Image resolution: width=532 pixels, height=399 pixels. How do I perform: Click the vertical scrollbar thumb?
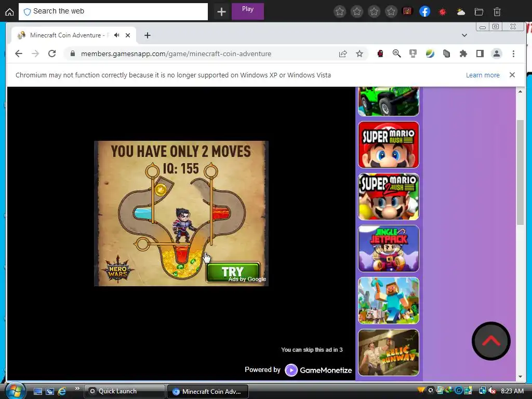point(520,172)
